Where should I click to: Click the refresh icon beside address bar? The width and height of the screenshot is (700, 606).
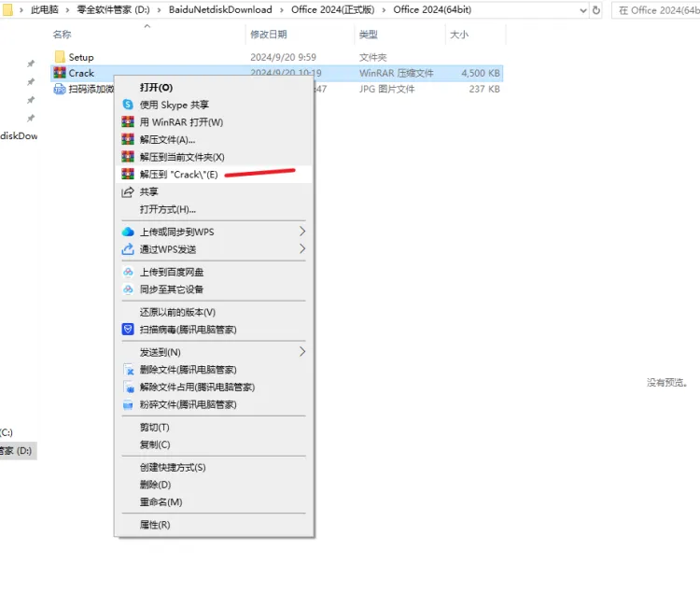tap(596, 10)
